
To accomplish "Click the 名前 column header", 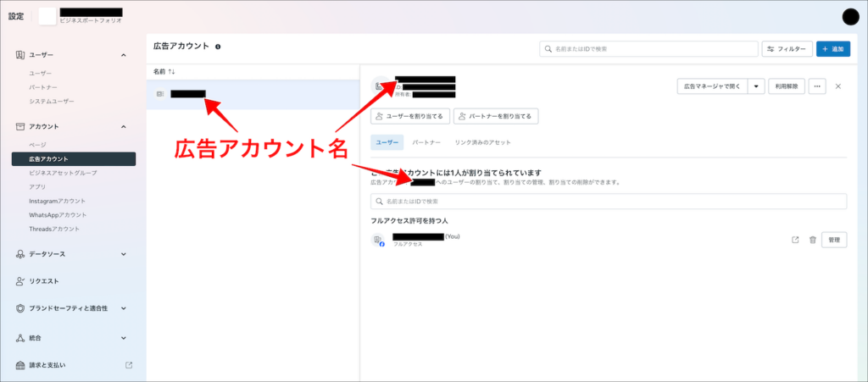I will [159, 72].
